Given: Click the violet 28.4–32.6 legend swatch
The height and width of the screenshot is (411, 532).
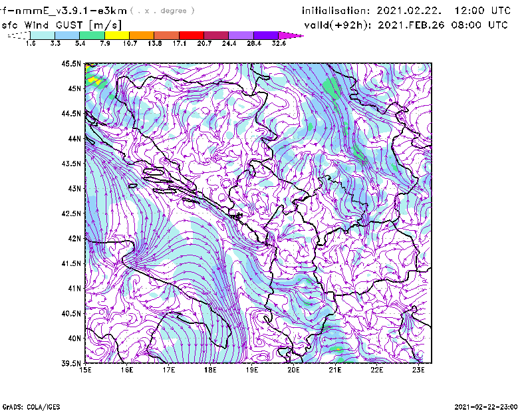Looking at the screenshot, I should click(x=266, y=35).
